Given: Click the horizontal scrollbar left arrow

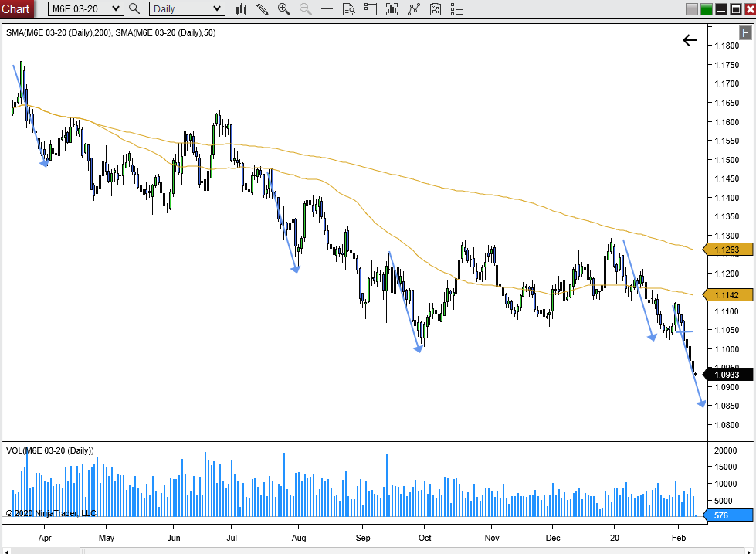Looking at the screenshot, I should click(5, 551).
